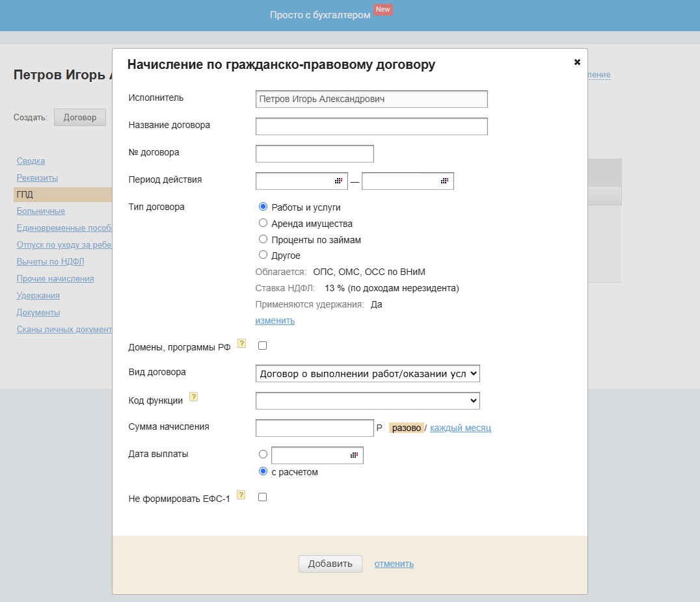The width and height of the screenshot is (700, 602).
Task: Expand the Вид договора dropdown
Action: click(368, 373)
